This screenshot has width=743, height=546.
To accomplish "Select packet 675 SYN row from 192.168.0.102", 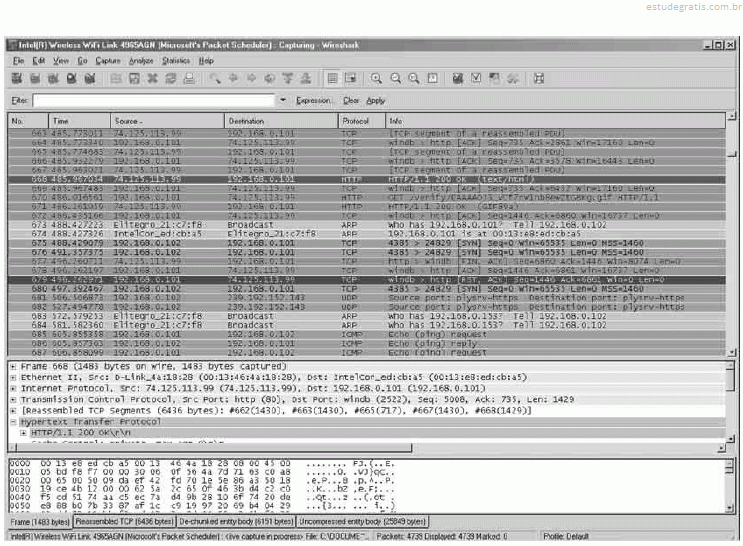I will pyautogui.click(x=366, y=243).
